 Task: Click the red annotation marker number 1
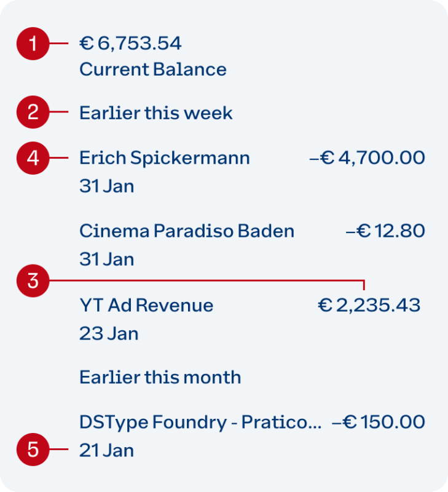point(33,44)
